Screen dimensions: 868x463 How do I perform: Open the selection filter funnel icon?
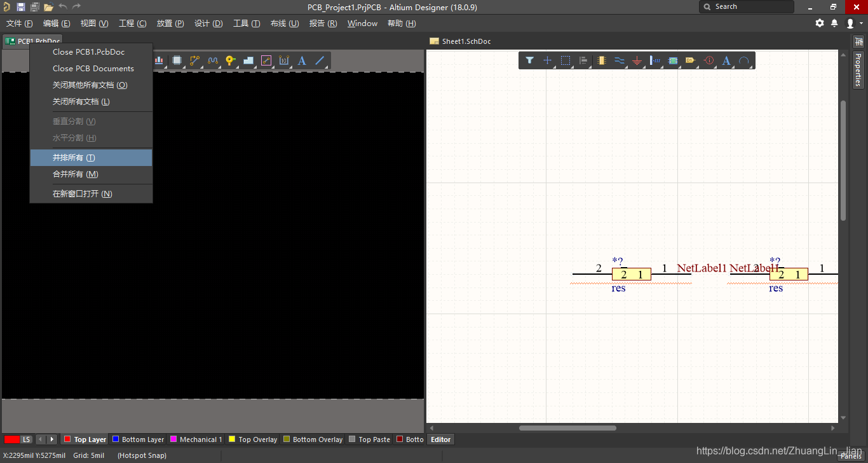pos(529,60)
